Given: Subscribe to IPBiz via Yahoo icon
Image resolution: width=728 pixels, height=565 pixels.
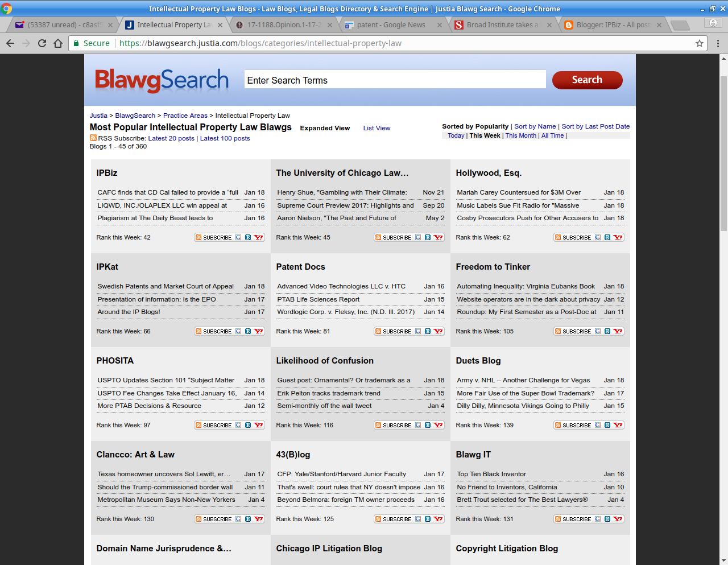Looking at the screenshot, I should [x=259, y=237].
